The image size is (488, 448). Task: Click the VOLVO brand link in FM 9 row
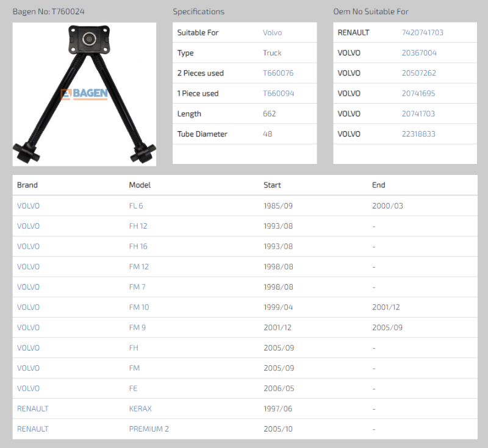tap(28, 327)
